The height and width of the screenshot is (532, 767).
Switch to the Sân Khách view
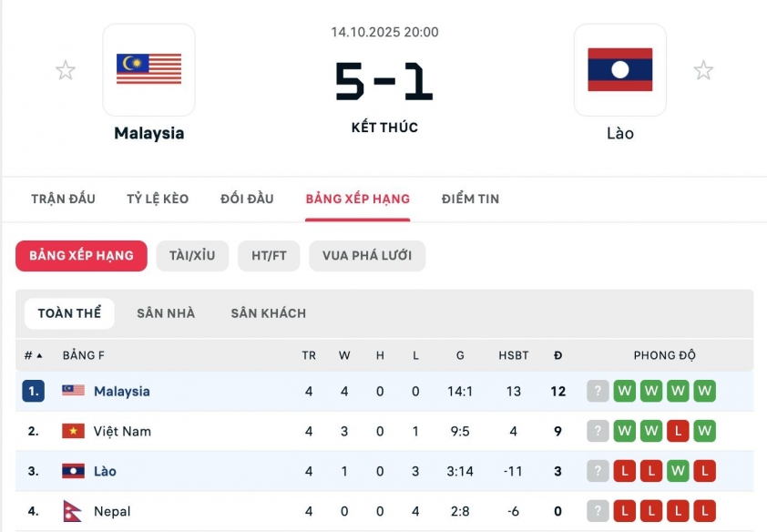268,313
